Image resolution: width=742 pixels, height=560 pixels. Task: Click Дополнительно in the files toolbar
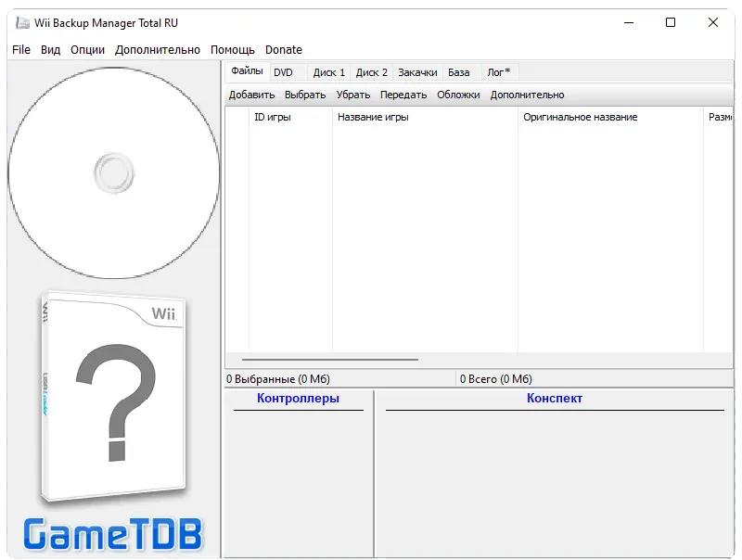click(527, 95)
